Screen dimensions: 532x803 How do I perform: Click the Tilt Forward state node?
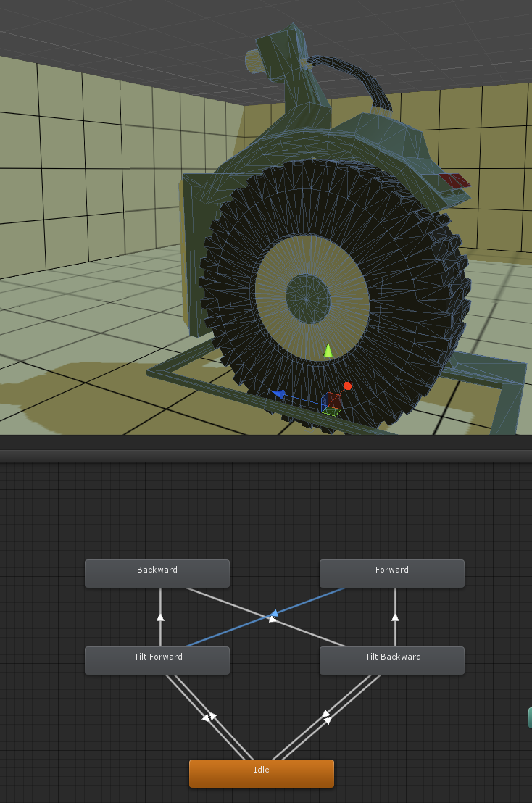pos(157,660)
